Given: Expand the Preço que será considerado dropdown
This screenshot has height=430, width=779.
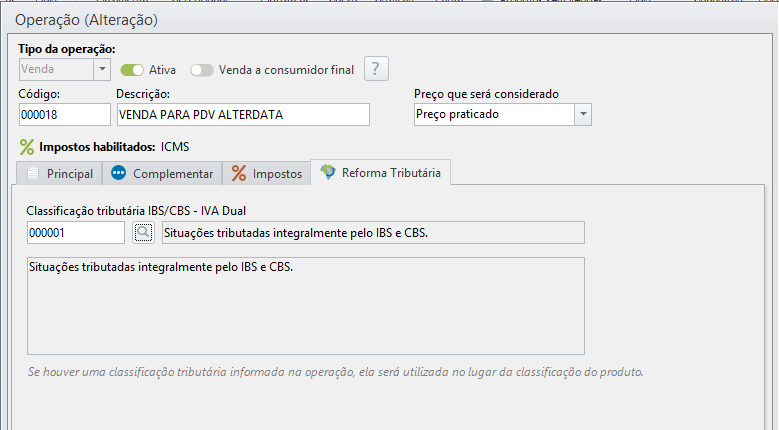Looking at the screenshot, I should 582,114.
